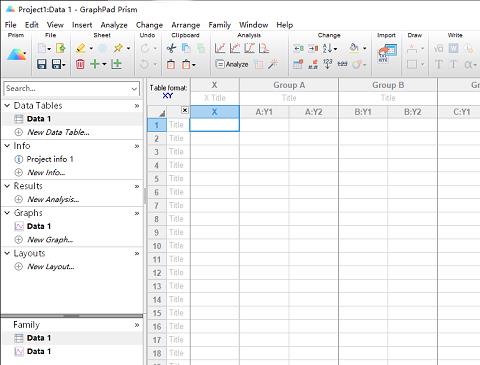Viewport: 480px width, 365px height.
Task: Save the project with the floppy disk icon
Action: [x=42, y=64]
